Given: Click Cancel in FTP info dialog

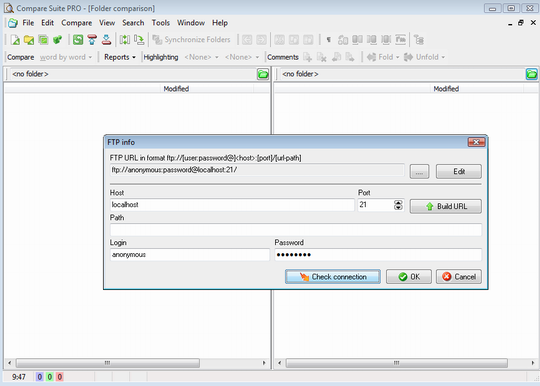Looking at the screenshot, I should point(459,277).
